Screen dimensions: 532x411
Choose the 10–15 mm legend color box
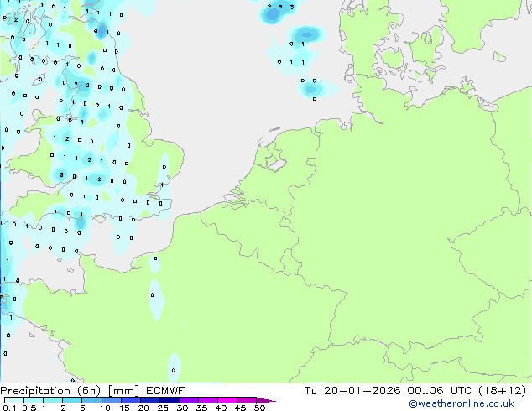click(112, 400)
